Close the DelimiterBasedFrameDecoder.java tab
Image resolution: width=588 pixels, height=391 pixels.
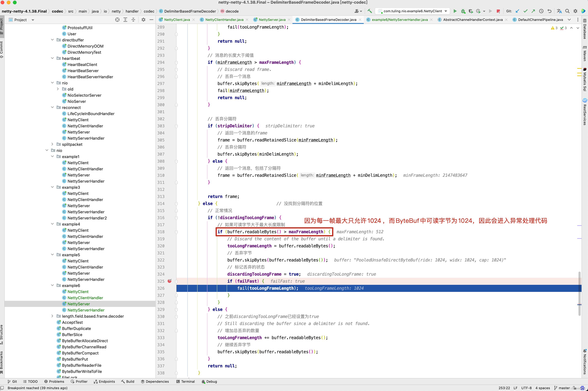(360, 20)
